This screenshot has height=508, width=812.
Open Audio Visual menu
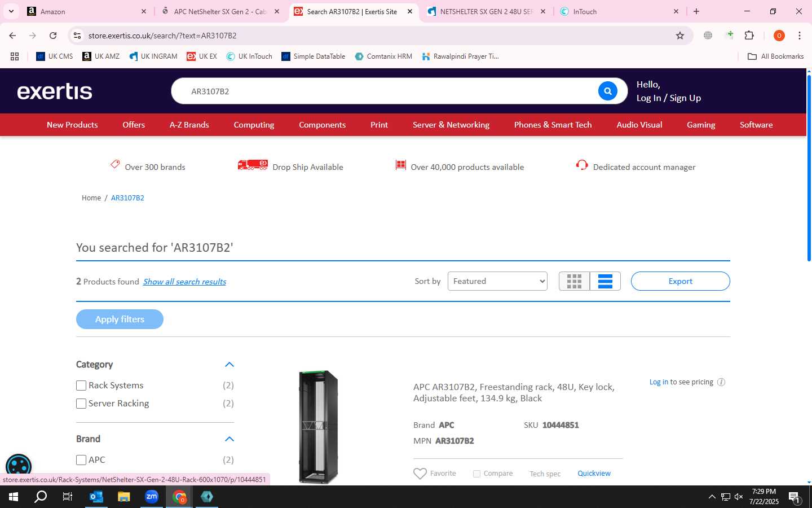click(x=639, y=125)
